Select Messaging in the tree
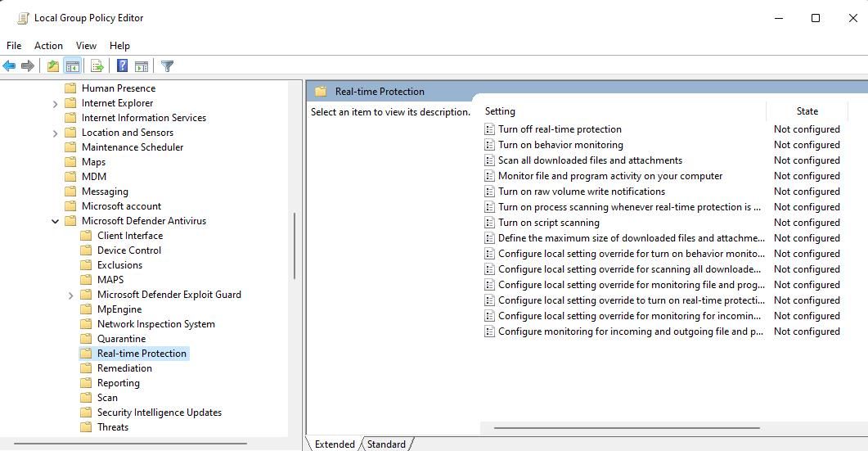Viewport: 868px width, 451px height. [x=105, y=192]
